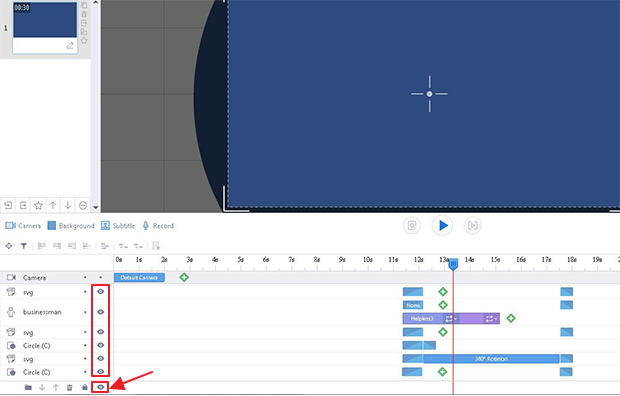This screenshot has width=620, height=396.
Task: Select the Default Camera clip
Action: coord(139,278)
